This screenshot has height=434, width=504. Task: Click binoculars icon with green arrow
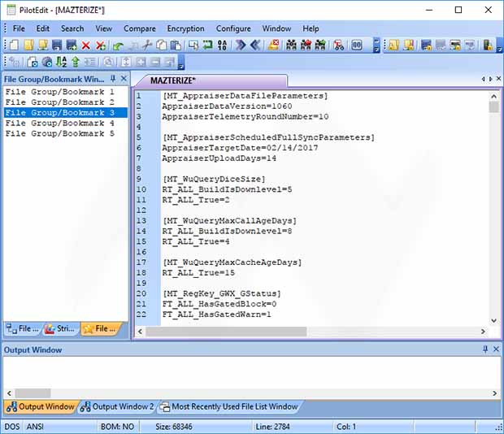pyautogui.click(x=320, y=45)
